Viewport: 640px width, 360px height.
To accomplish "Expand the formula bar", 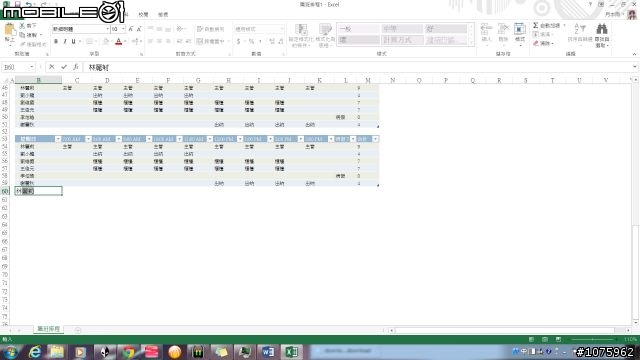I will [635, 67].
